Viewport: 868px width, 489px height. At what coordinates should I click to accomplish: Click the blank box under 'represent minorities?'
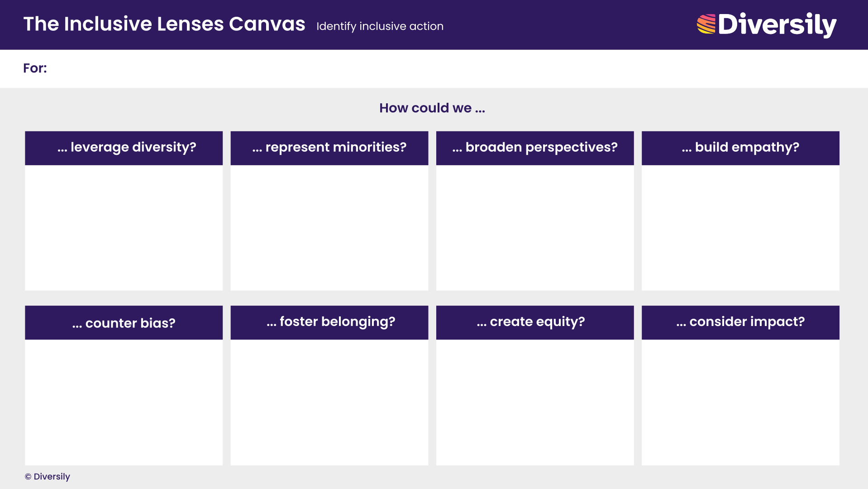tap(329, 226)
